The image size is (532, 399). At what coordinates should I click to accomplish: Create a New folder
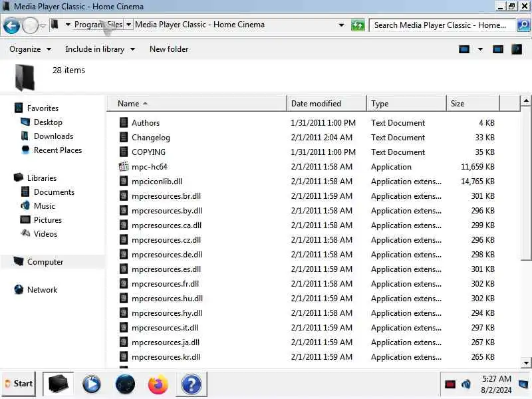tap(169, 49)
